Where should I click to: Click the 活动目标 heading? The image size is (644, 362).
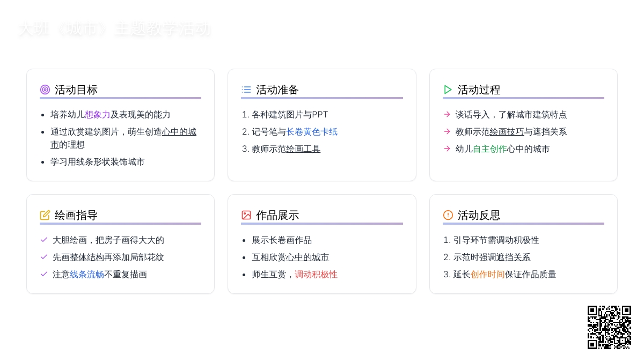76,90
